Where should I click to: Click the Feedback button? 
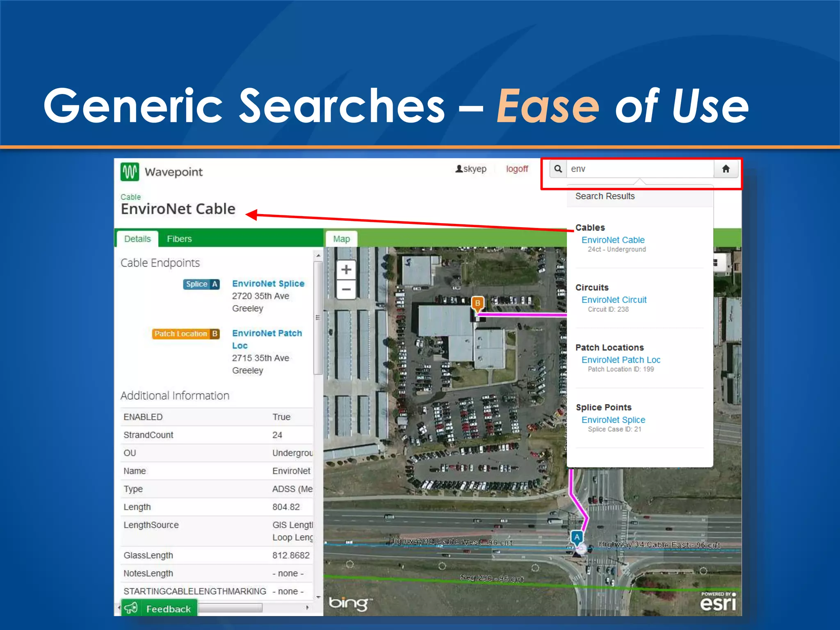click(160, 608)
